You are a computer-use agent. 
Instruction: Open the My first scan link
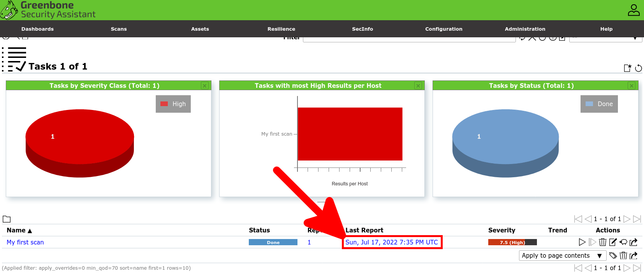coord(25,242)
